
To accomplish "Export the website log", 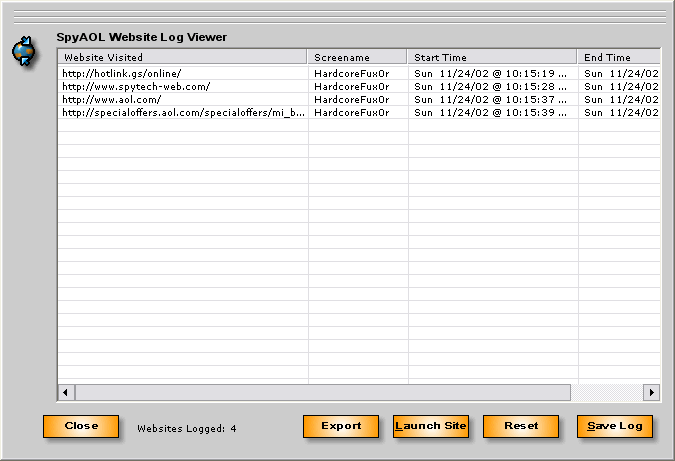I will tap(341, 426).
